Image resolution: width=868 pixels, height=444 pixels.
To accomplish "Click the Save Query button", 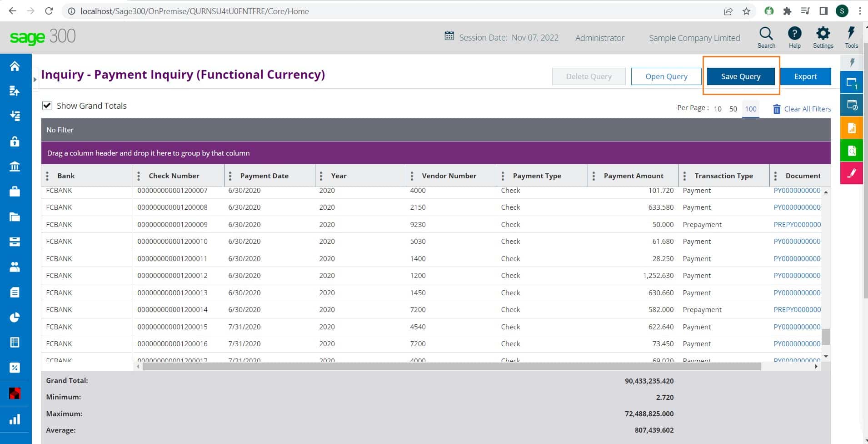I will (x=741, y=76).
